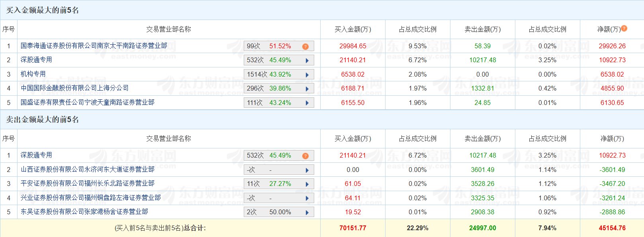Click the orange question icon in 国泰海通证券 row
This screenshot has width=644, height=237.
coord(305,46)
